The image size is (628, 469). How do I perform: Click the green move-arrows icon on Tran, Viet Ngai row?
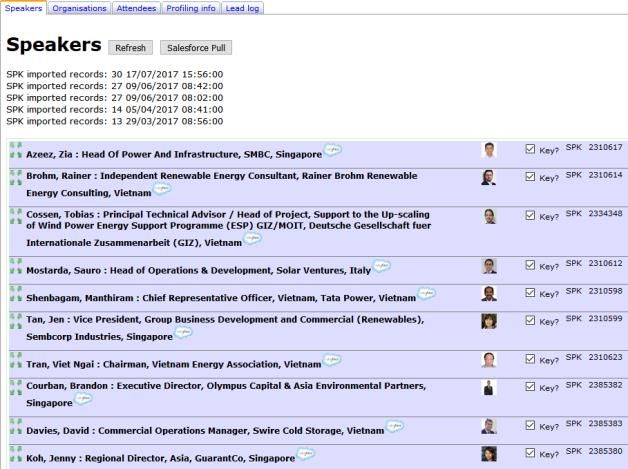tap(16, 360)
